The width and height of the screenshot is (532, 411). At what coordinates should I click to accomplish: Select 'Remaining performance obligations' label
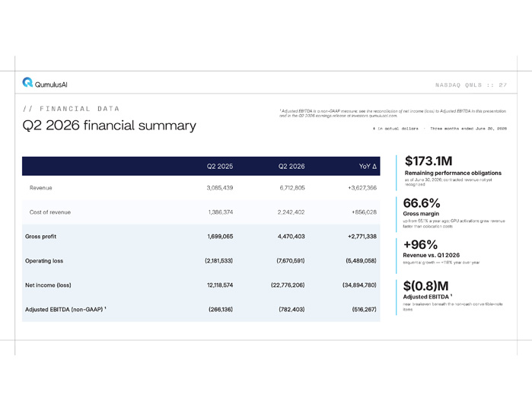453,173
